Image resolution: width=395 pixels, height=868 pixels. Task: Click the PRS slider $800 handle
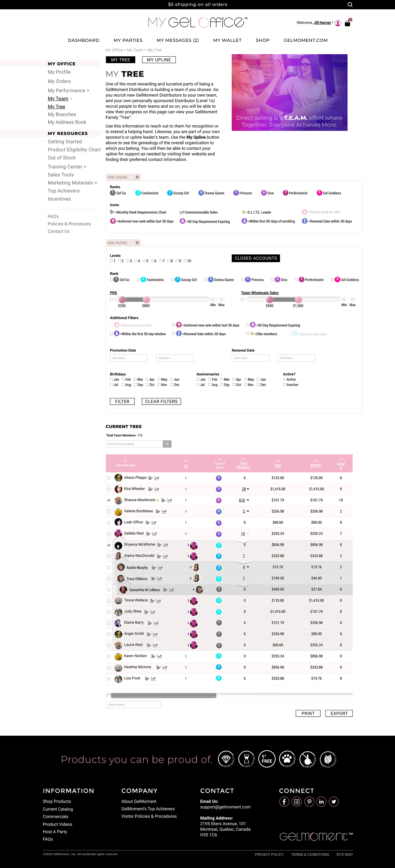146,299
